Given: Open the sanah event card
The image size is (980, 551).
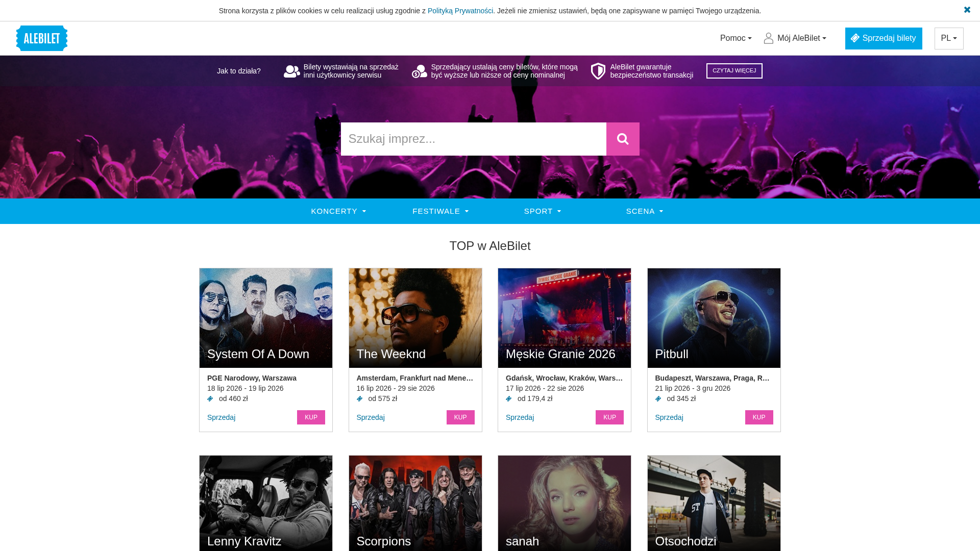Looking at the screenshot, I should pyautogui.click(x=565, y=503).
